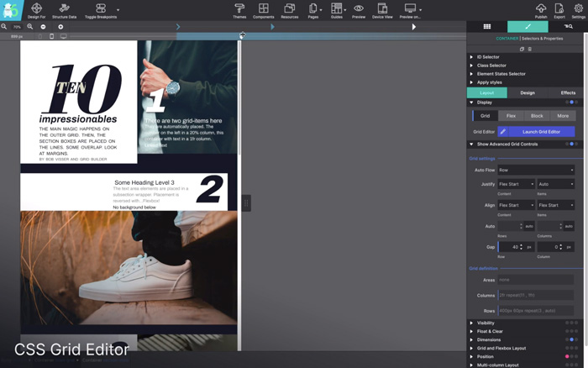The height and width of the screenshot is (368, 588).
Task: Click the Export icon
Action: (x=559, y=8)
